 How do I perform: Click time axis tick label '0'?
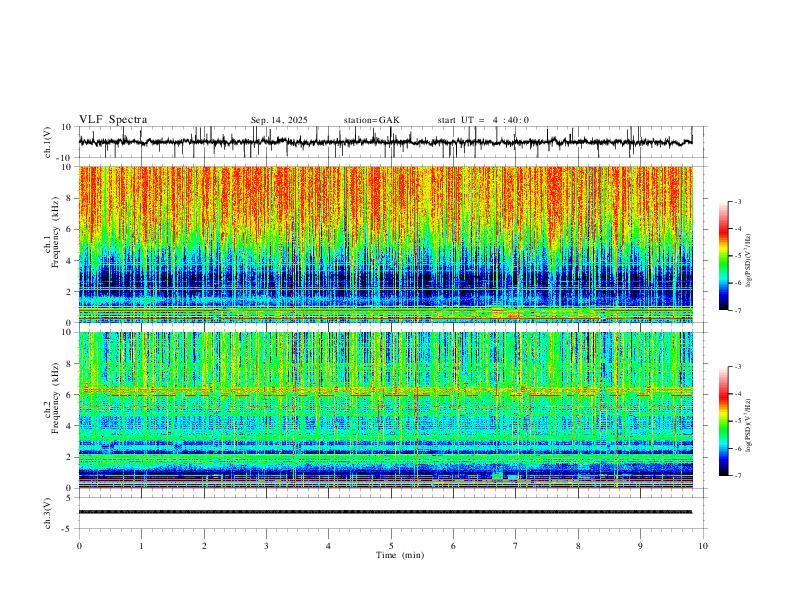(79, 546)
